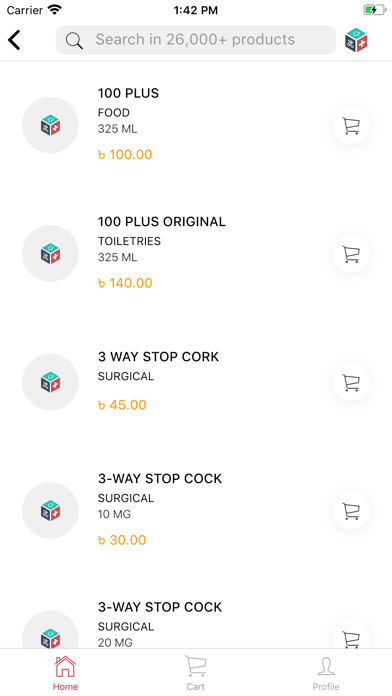
Task: Add 3 WAY STOP CORK to cart
Action: [351, 382]
